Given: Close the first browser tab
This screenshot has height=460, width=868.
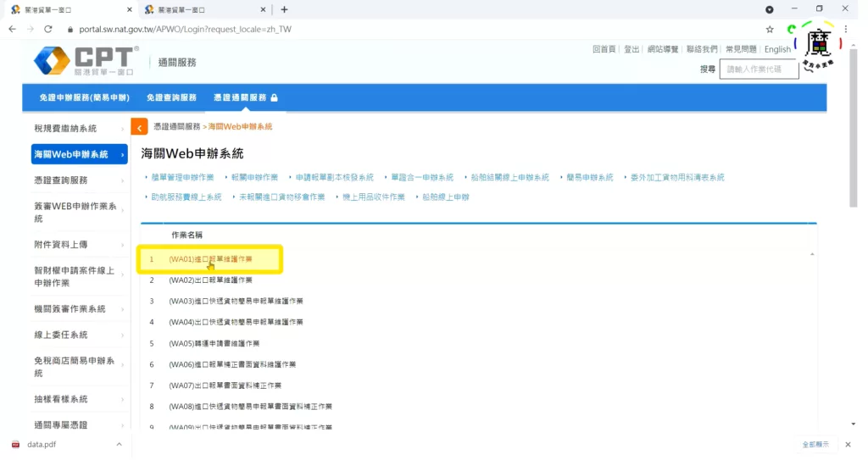Looking at the screenshot, I should coord(130,9).
